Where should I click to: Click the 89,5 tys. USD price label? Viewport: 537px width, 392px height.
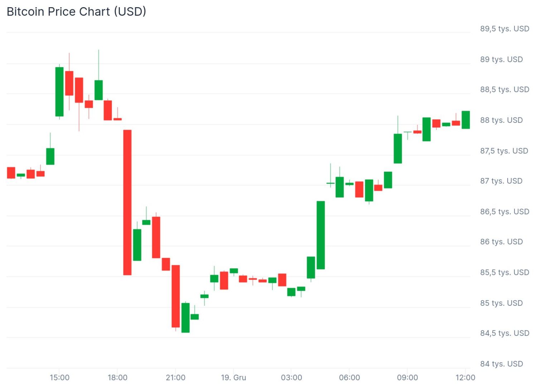pos(504,29)
